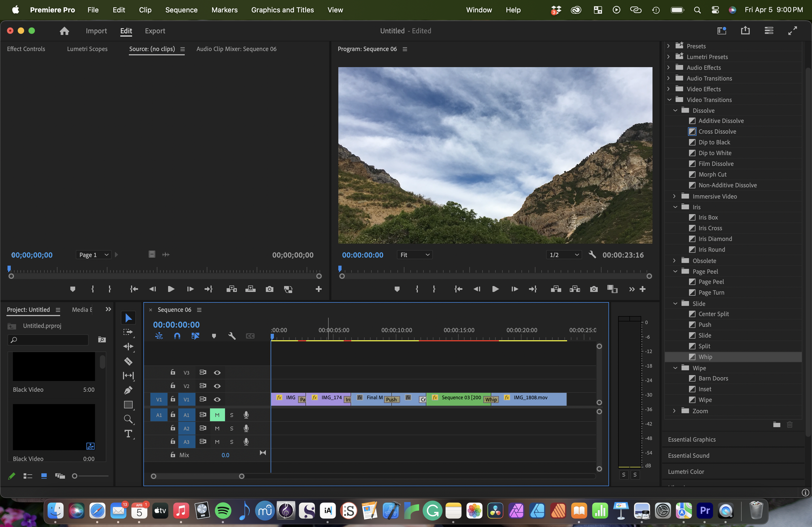812x527 pixels.
Task: Open the Fit zoom level dropdown
Action: point(414,255)
